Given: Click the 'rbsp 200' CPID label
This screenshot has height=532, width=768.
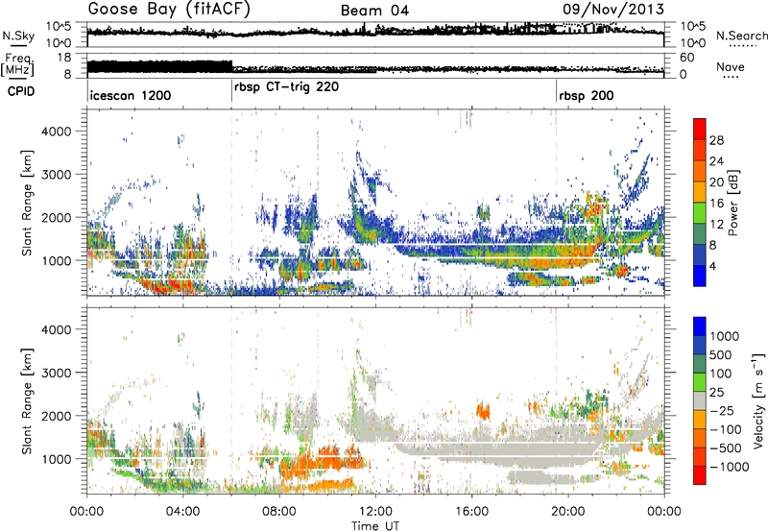Looking at the screenshot, I should [x=587, y=95].
